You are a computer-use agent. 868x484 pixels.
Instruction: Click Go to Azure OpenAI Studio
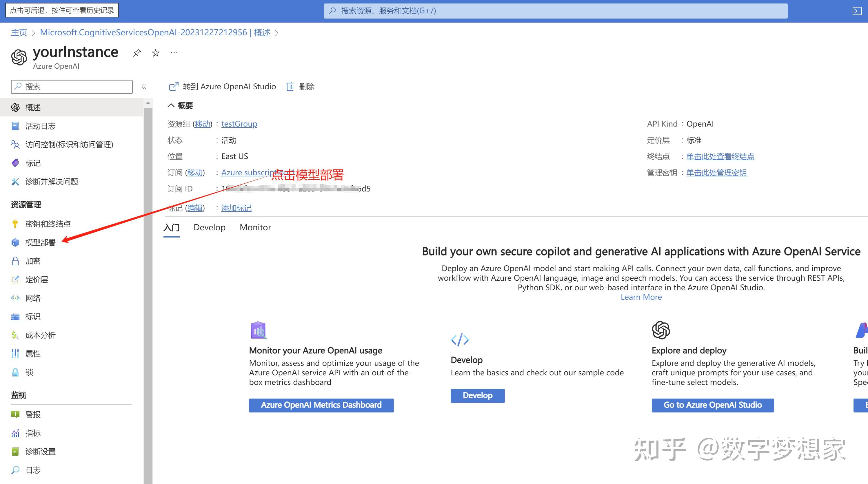point(712,405)
